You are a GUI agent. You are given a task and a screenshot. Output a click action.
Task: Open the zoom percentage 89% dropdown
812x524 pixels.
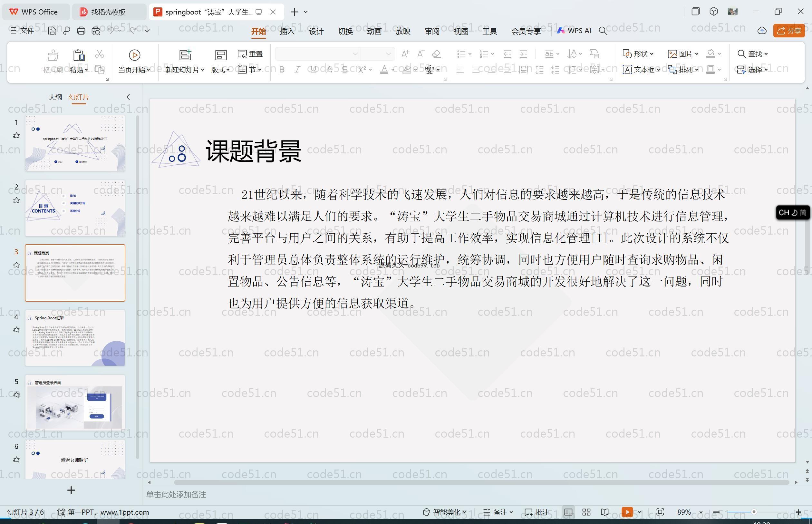point(701,512)
